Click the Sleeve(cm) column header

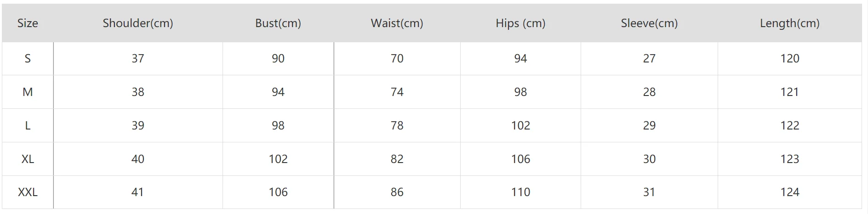tap(649, 23)
